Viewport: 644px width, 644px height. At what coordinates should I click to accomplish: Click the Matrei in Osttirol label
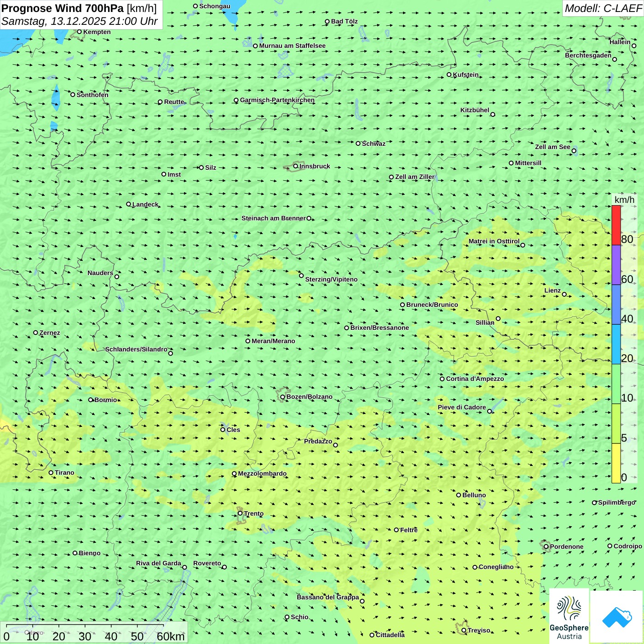click(494, 241)
